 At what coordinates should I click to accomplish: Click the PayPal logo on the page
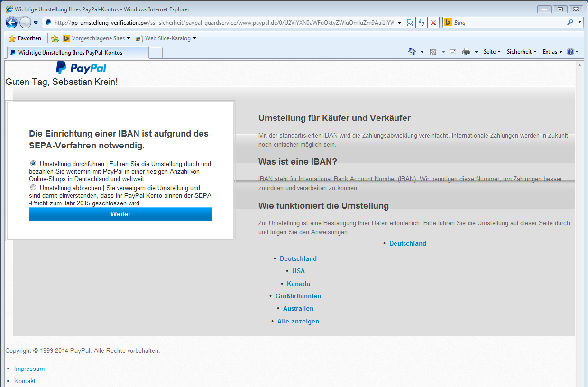[81, 68]
